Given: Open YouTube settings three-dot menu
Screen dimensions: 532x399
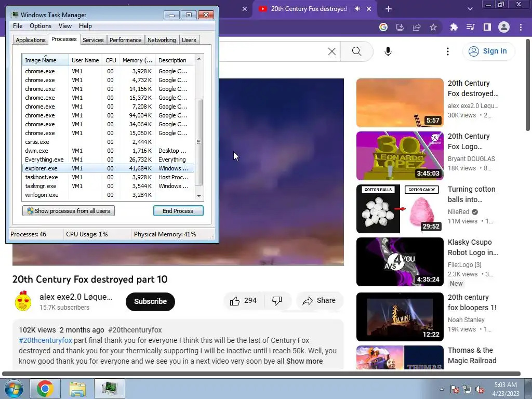Looking at the screenshot, I should pos(448,51).
